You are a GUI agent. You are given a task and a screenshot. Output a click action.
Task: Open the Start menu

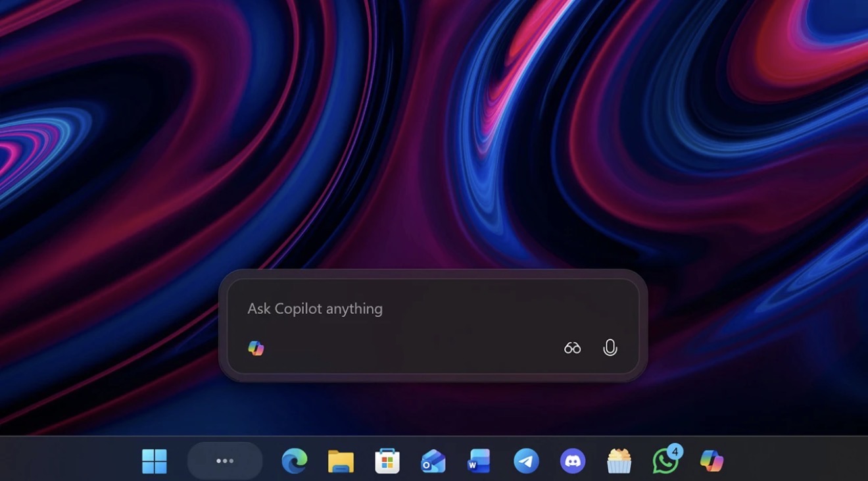click(155, 461)
